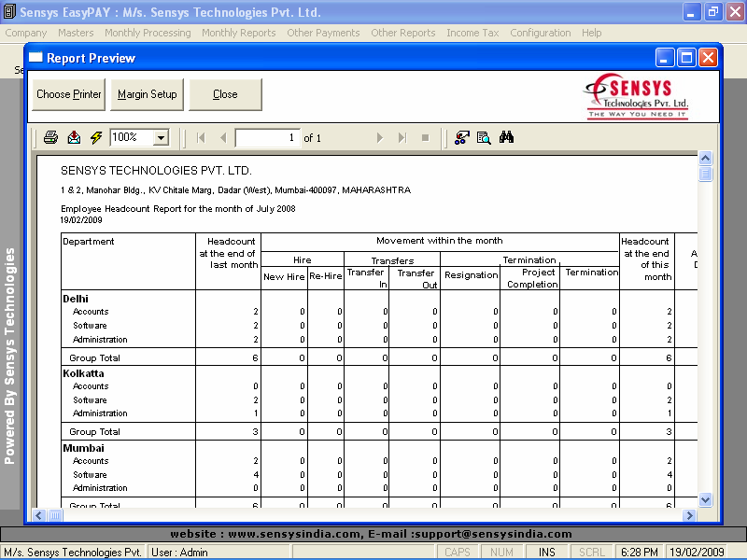Go to first page of report
The image size is (747, 560).
coord(201,138)
